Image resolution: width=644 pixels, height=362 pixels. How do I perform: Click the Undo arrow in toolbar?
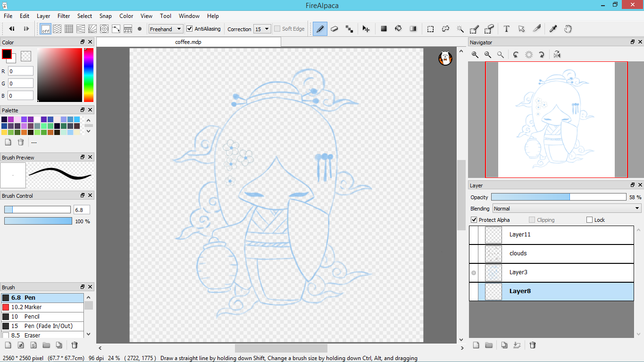12,29
